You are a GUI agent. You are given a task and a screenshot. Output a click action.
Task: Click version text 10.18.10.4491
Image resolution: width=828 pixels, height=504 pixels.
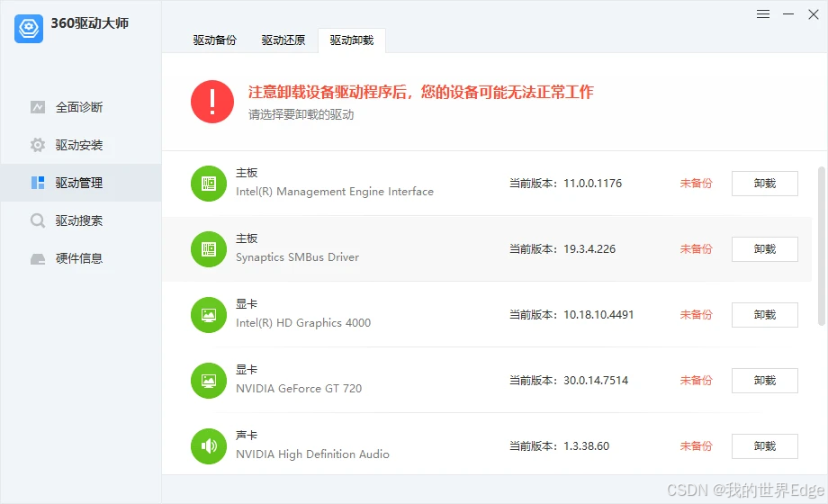(598, 315)
